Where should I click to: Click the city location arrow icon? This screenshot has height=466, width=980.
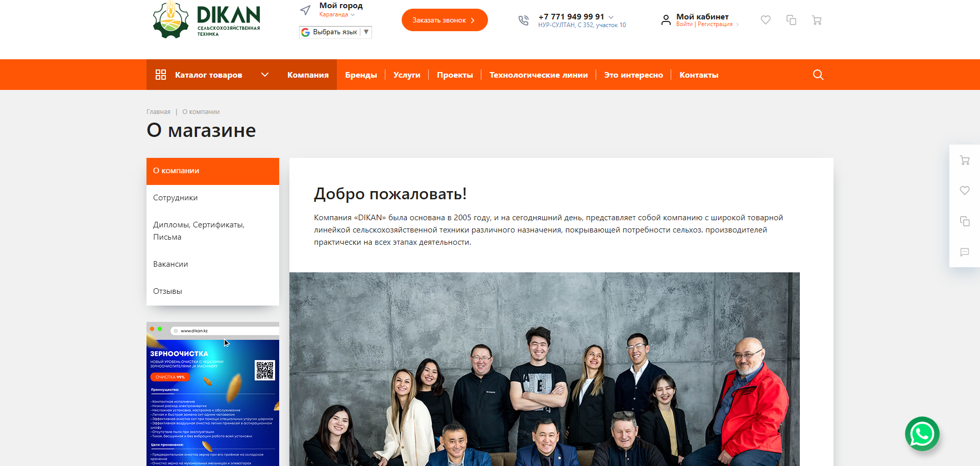[305, 10]
